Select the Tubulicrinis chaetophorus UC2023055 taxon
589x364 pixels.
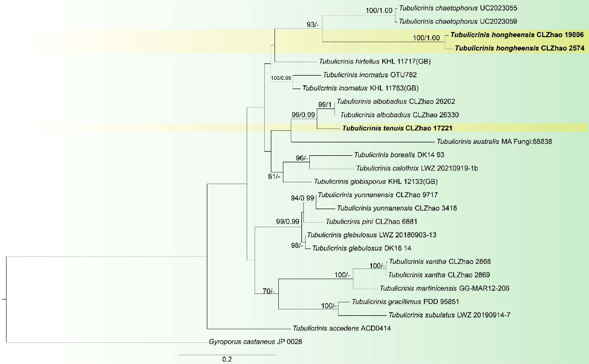coord(458,8)
